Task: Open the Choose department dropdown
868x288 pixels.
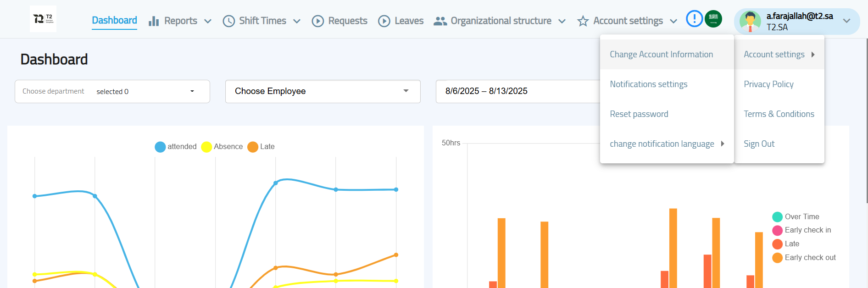Action: click(112, 91)
